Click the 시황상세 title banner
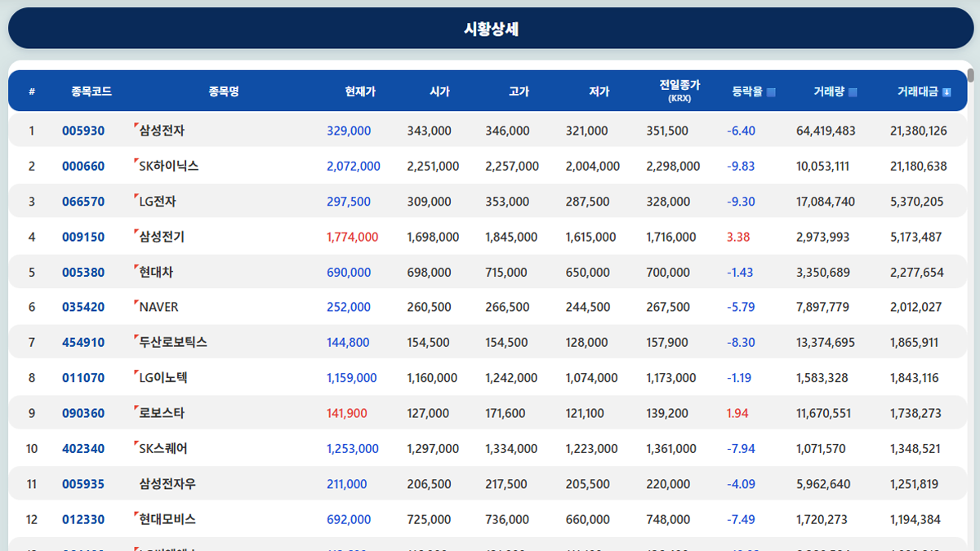980x551 pixels. tap(491, 29)
